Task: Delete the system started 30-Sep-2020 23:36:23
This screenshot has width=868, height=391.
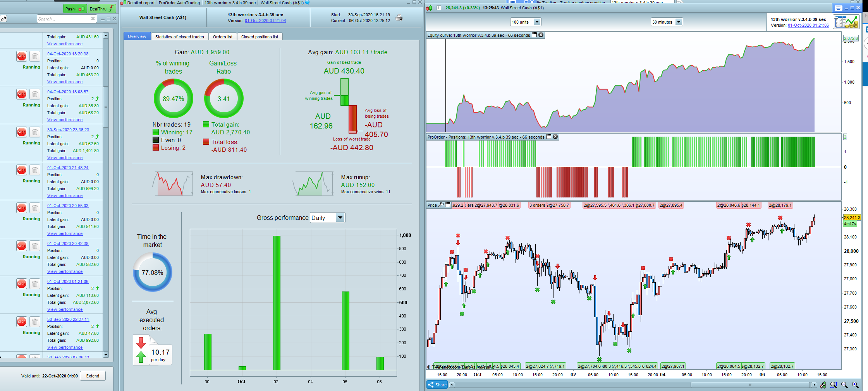Action: [x=35, y=132]
